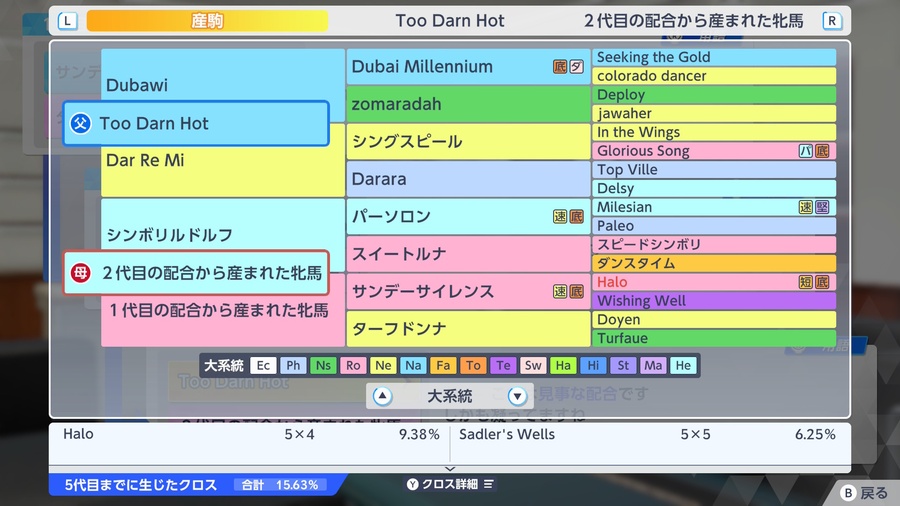The image size is (900, 506).
Task: Click the Hi lineage swatch
Action: pyautogui.click(x=593, y=365)
